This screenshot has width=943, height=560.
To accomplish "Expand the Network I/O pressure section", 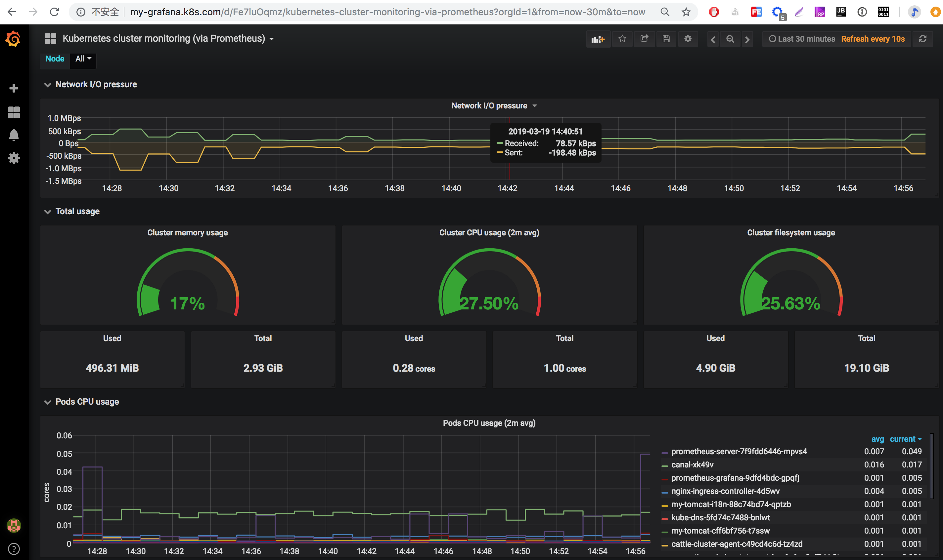I will click(x=47, y=85).
